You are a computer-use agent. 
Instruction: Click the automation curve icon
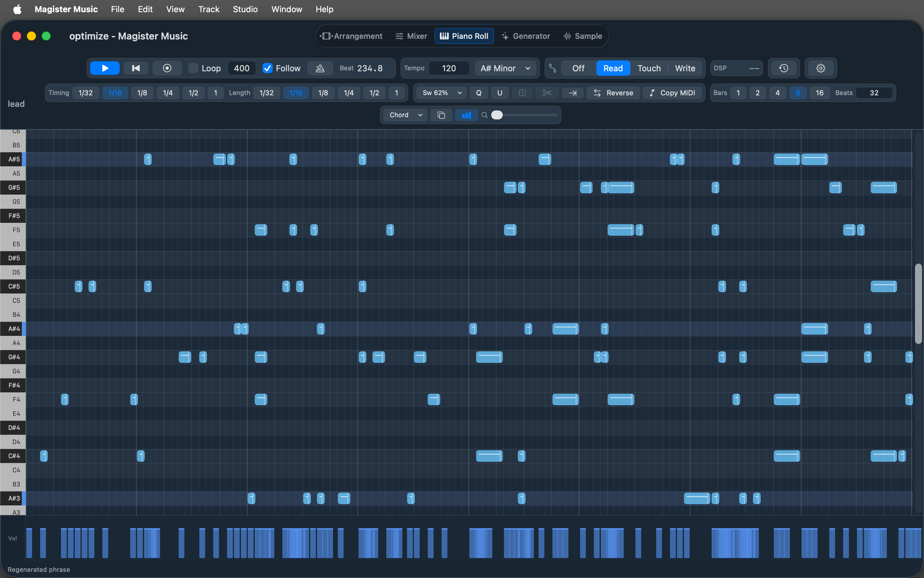(x=552, y=68)
